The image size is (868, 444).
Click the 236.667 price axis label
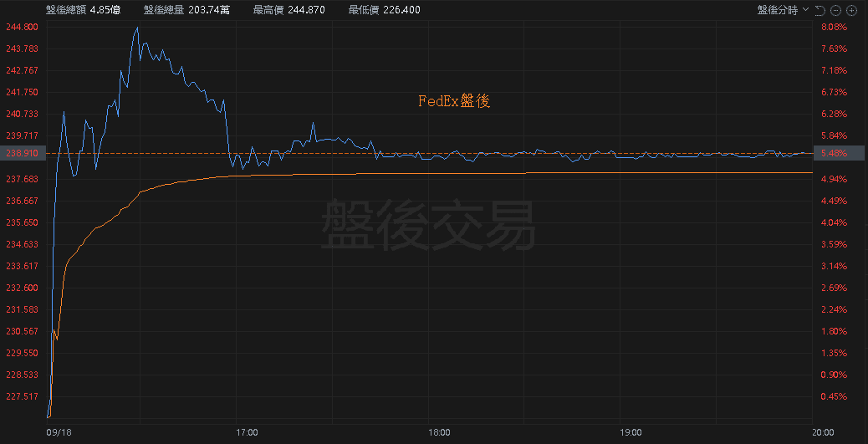pos(21,201)
